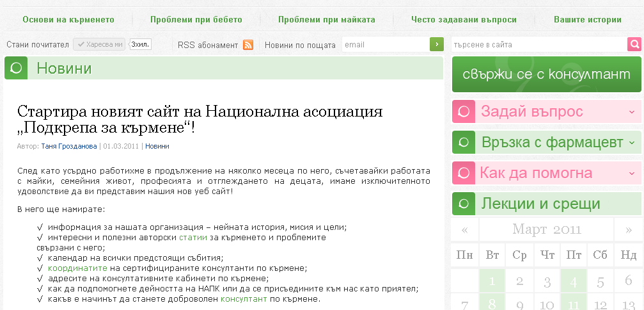The height and width of the screenshot is (310, 644).
Task: Click the green icon beside Новини heading
Action: pyautogui.click(x=15, y=68)
